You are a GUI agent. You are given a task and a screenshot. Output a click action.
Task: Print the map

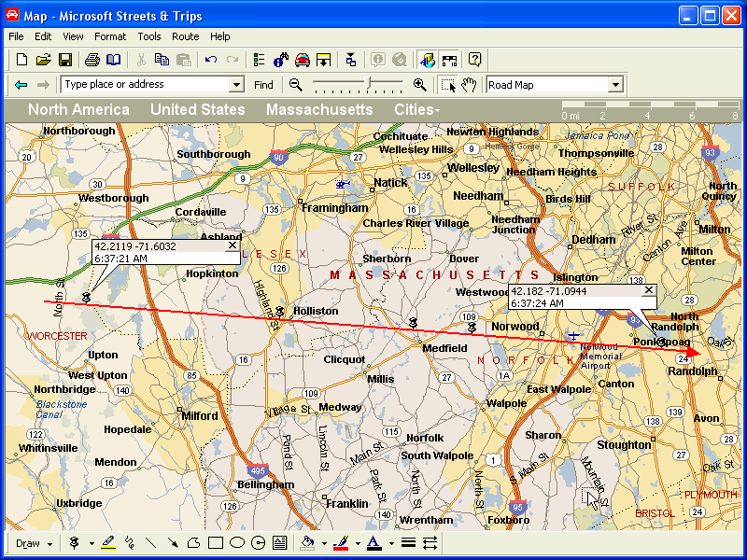(92, 60)
